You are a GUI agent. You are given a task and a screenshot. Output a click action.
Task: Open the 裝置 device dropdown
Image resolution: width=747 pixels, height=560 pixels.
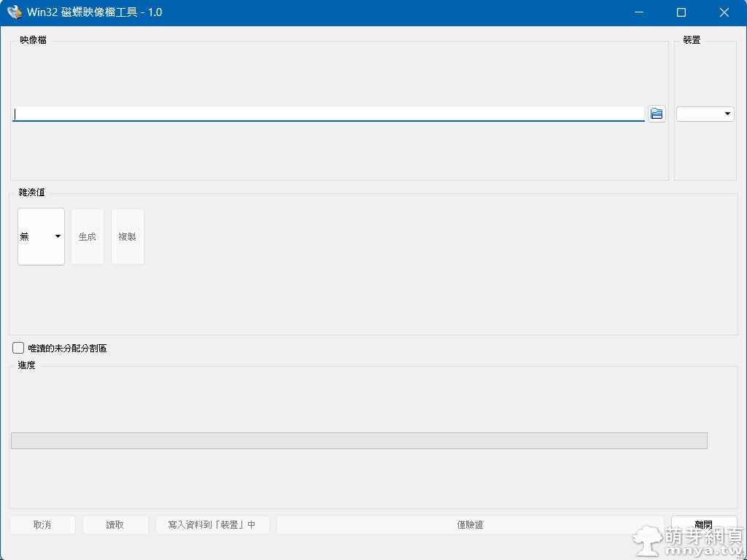click(705, 114)
